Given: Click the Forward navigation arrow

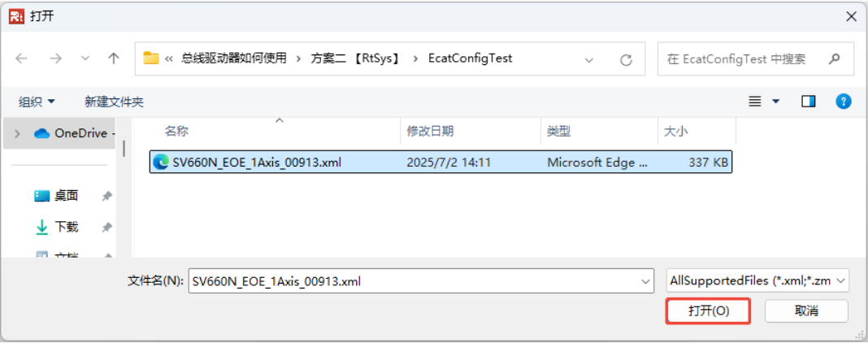Looking at the screenshot, I should click(x=55, y=59).
